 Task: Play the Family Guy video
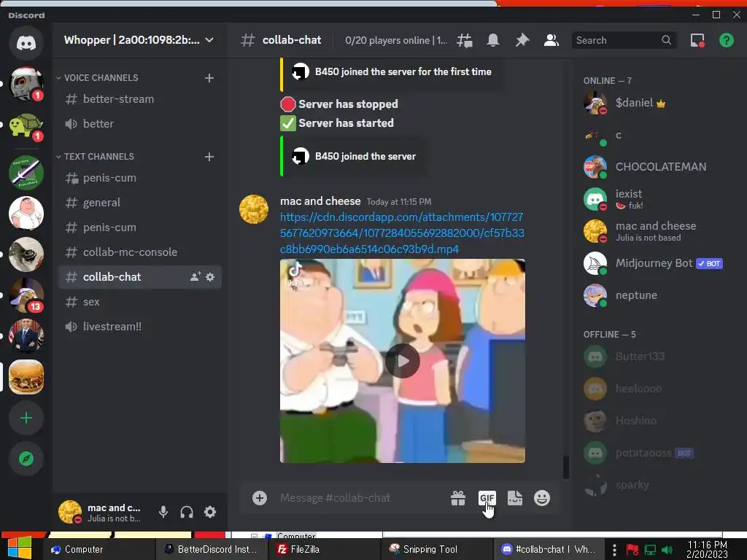click(x=403, y=361)
